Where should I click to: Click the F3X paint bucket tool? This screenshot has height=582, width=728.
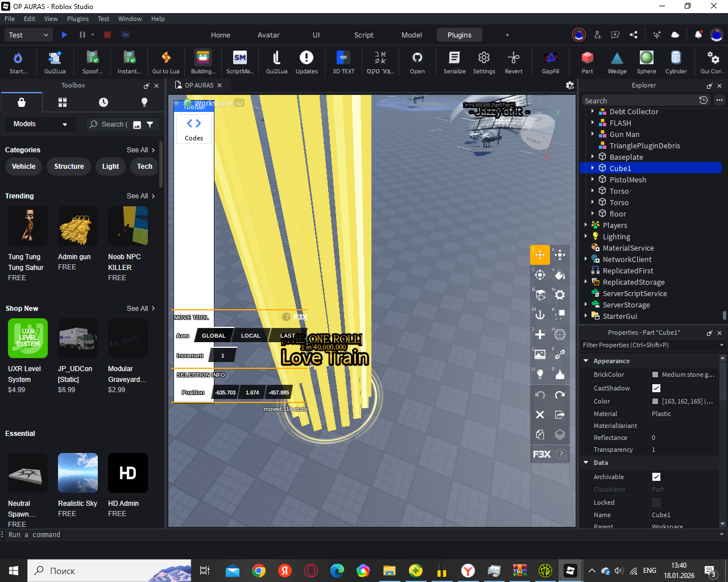point(560,275)
